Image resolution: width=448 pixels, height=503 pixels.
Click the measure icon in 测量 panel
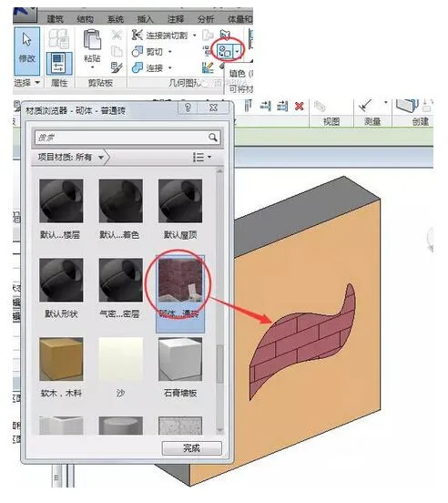[365, 105]
